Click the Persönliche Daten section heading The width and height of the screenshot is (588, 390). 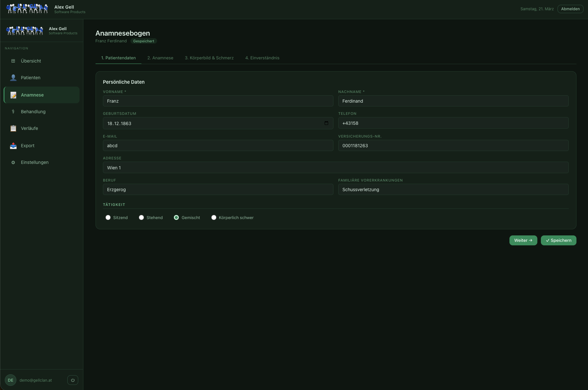point(124,82)
